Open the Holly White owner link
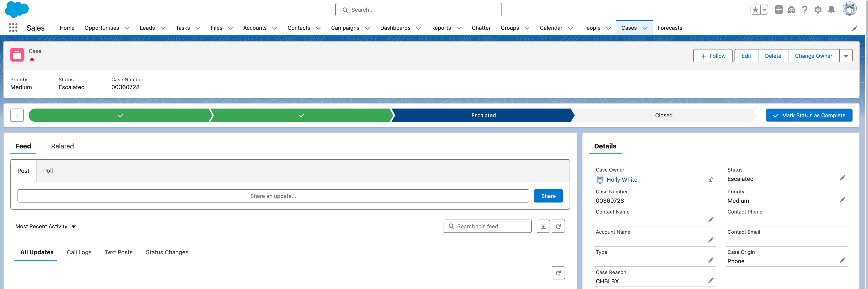 tap(621, 180)
